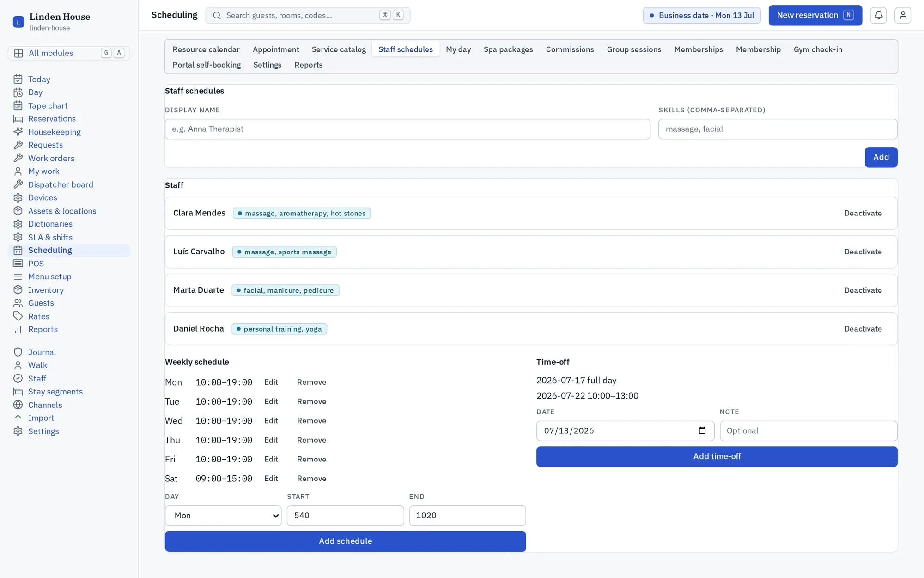Open the notifications bell icon
924x578 pixels.
878,15
